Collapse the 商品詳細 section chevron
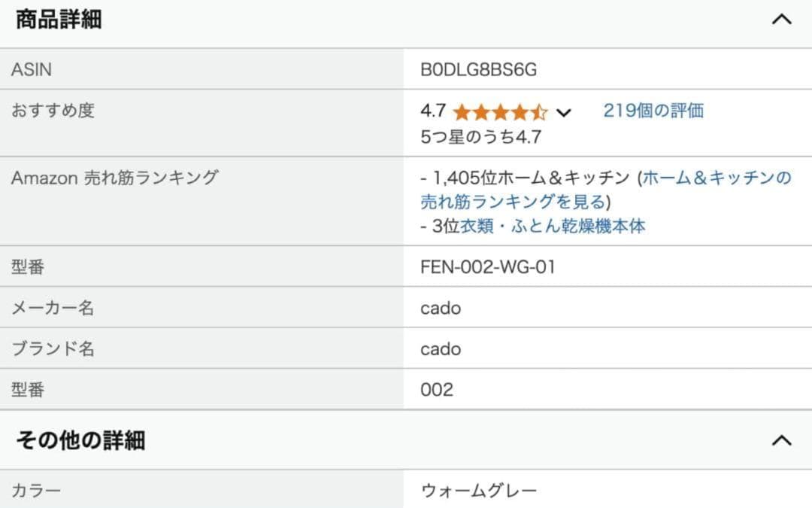812x508 pixels. [782, 20]
